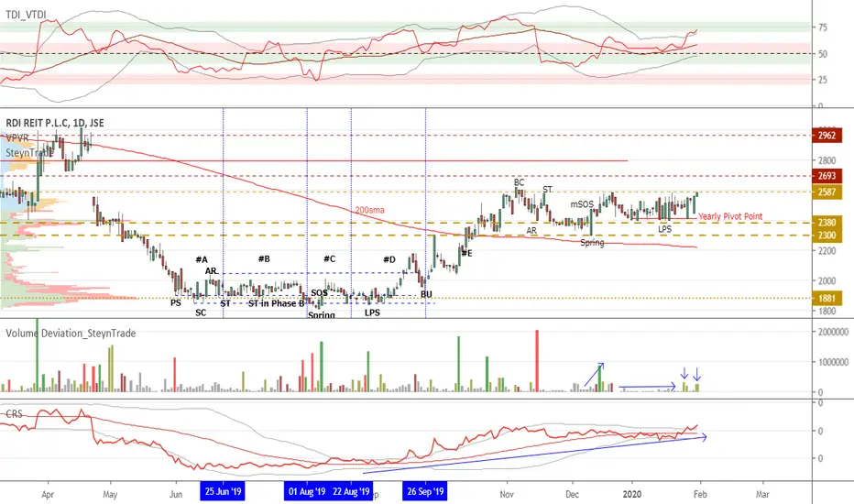Click the ST annotation beside BC
This screenshot has height=504, width=854.
click(x=547, y=189)
